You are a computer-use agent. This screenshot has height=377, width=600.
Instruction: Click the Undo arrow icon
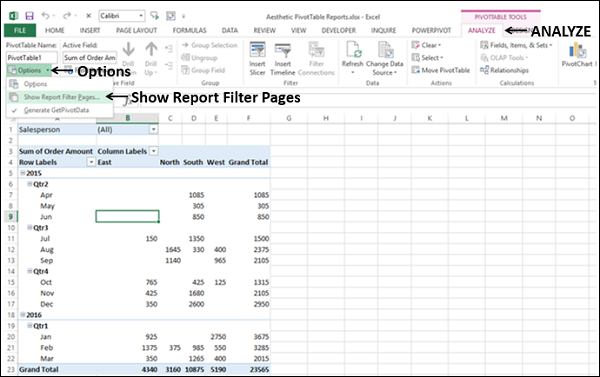[46, 16]
